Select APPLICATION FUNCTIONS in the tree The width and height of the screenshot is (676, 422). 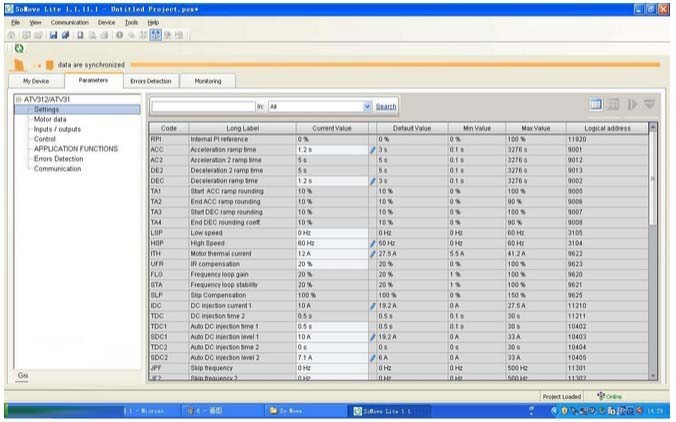point(76,149)
